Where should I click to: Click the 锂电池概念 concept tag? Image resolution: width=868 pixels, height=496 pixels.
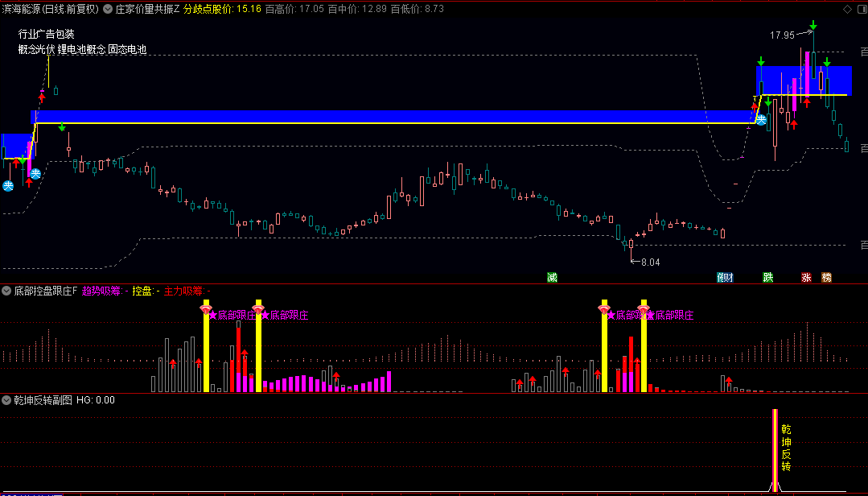81,49
